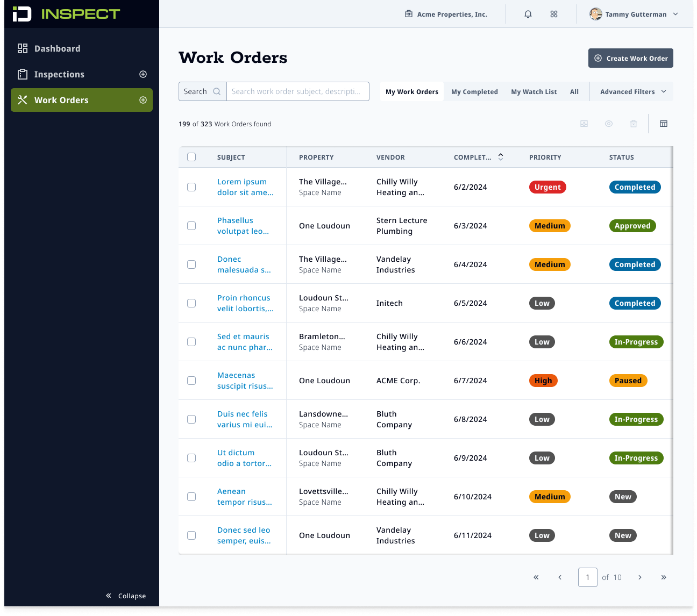Click the archive icon above the table
This screenshot has width=697, height=616.
click(584, 124)
